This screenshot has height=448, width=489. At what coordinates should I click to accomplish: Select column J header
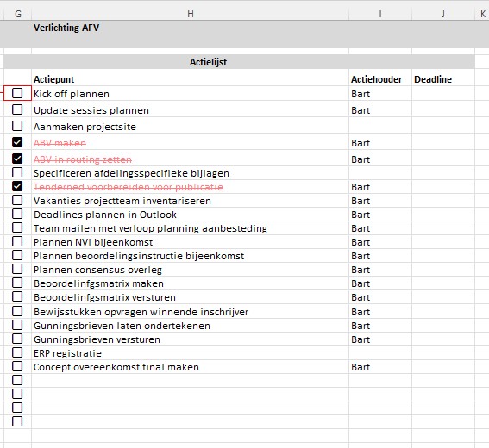[443, 14]
